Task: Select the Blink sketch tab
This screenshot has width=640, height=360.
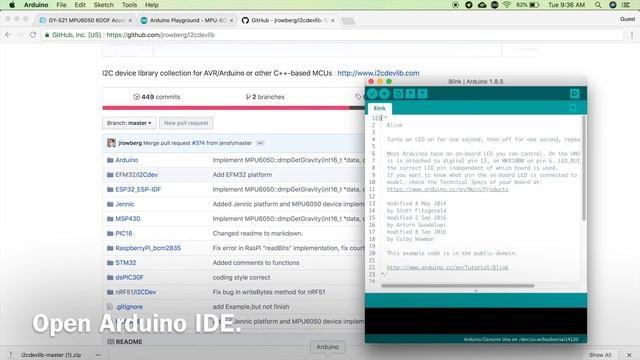Action: (x=380, y=108)
